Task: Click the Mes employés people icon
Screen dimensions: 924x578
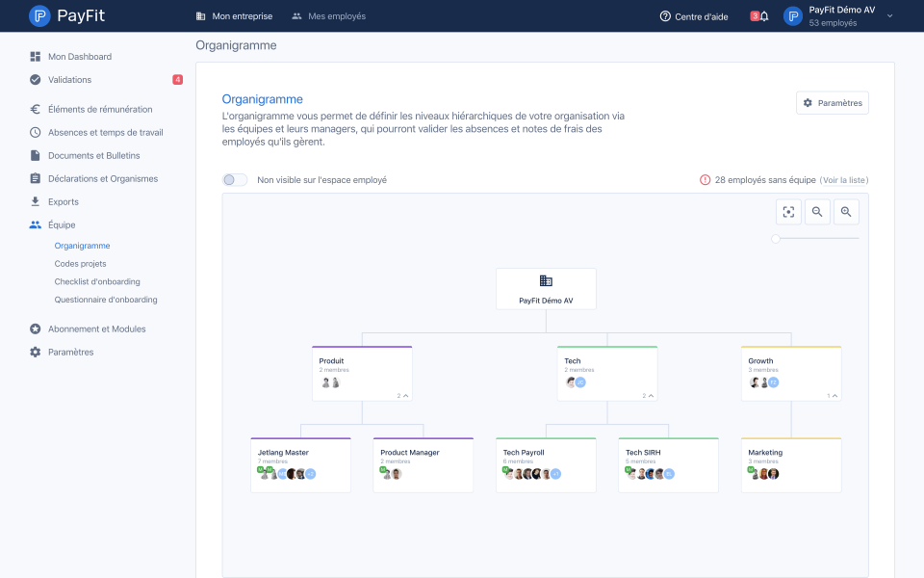Action: pos(296,16)
